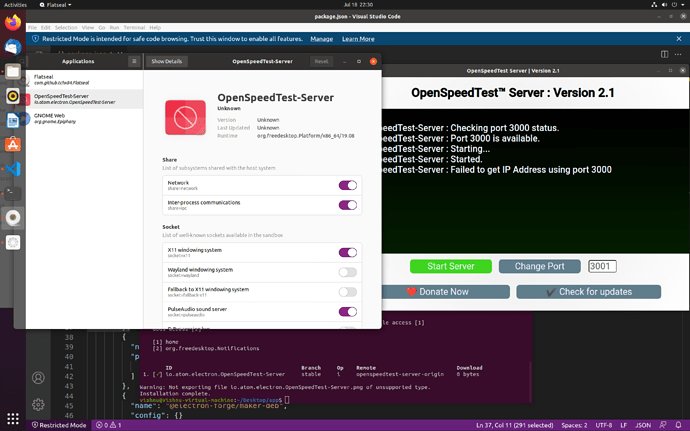Enable Wayland windowing system toggle
Screen dimensions: 690x431
(348, 272)
